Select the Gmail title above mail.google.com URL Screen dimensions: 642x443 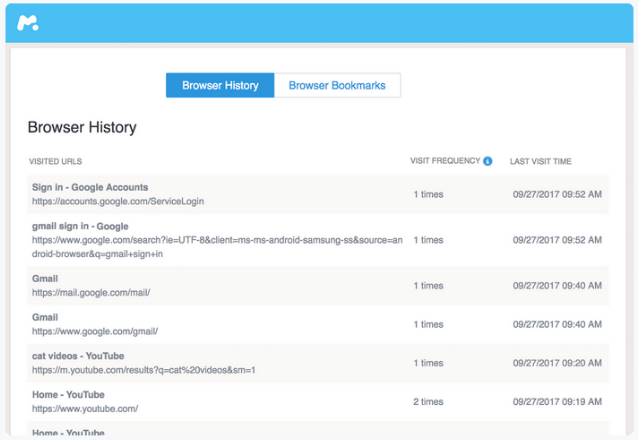click(45, 278)
